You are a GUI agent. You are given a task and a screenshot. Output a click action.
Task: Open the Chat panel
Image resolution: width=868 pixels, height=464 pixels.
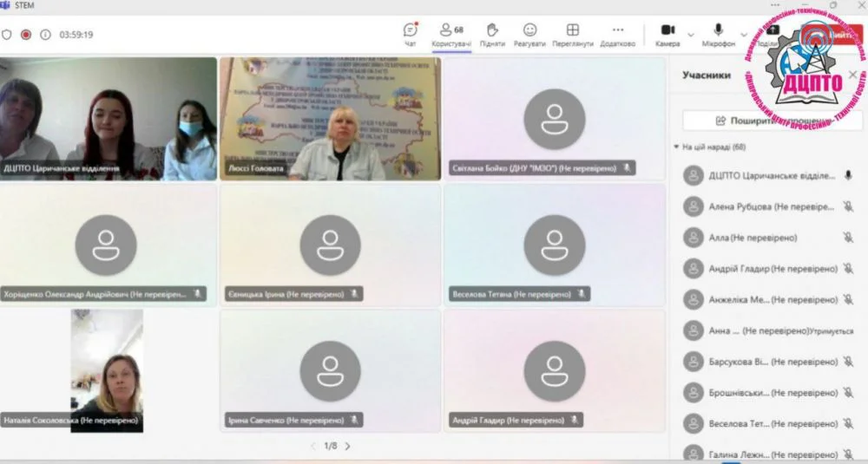coord(411,35)
